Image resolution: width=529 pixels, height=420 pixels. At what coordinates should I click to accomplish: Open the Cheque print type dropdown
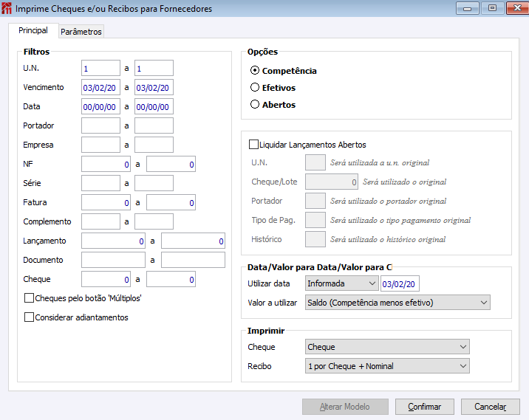coord(387,347)
